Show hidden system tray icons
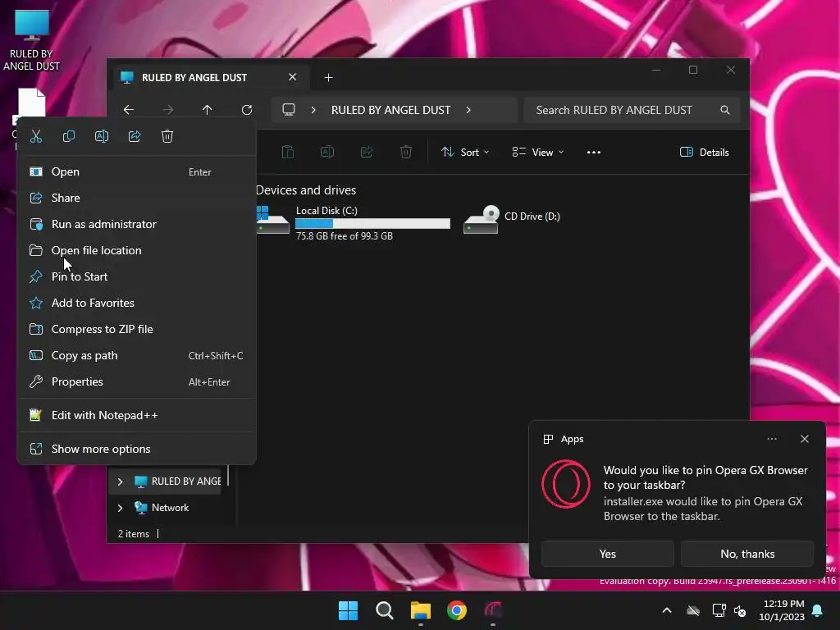Image resolution: width=840 pixels, height=630 pixels. click(667, 610)
